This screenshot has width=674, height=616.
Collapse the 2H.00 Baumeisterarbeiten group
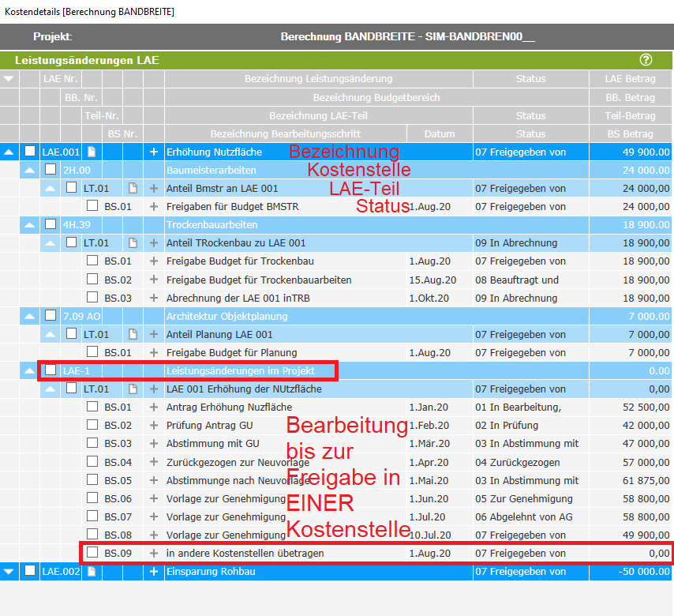pyautogui.click(x=30, y=170)
